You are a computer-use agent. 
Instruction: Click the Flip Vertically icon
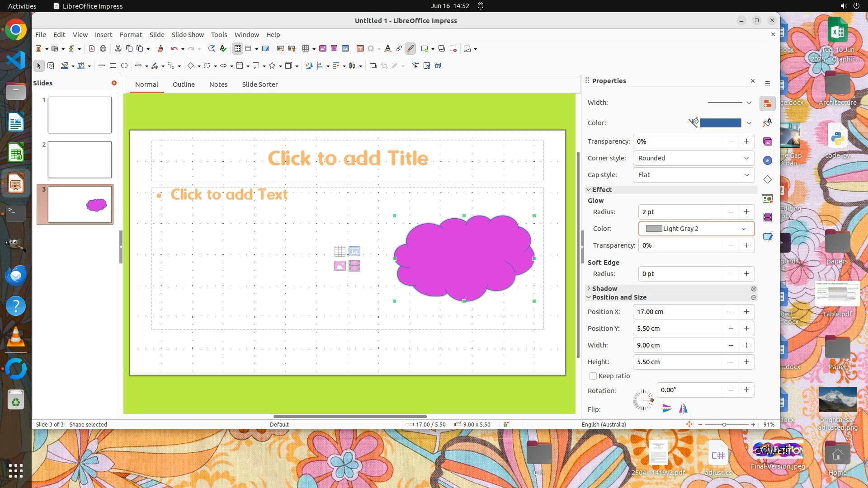(x=666, y=409)
